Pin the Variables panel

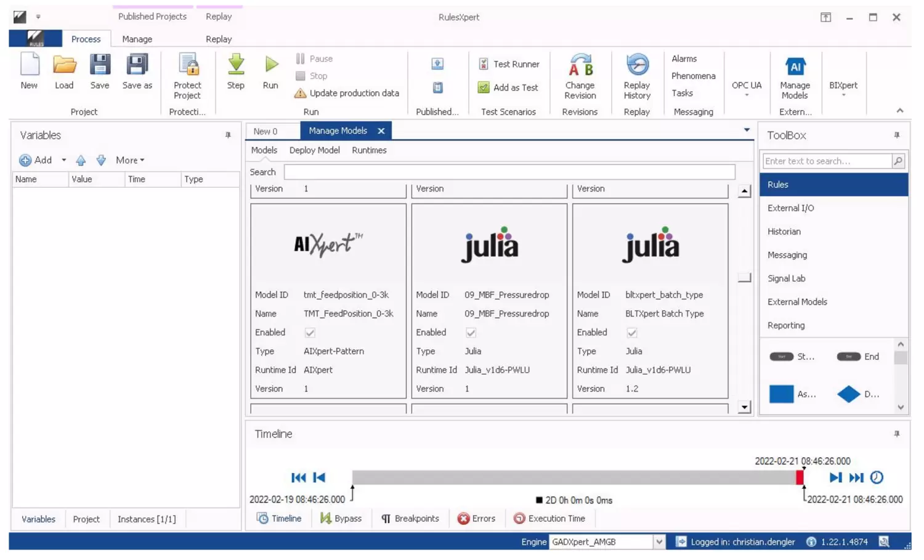tap(228, 135)
